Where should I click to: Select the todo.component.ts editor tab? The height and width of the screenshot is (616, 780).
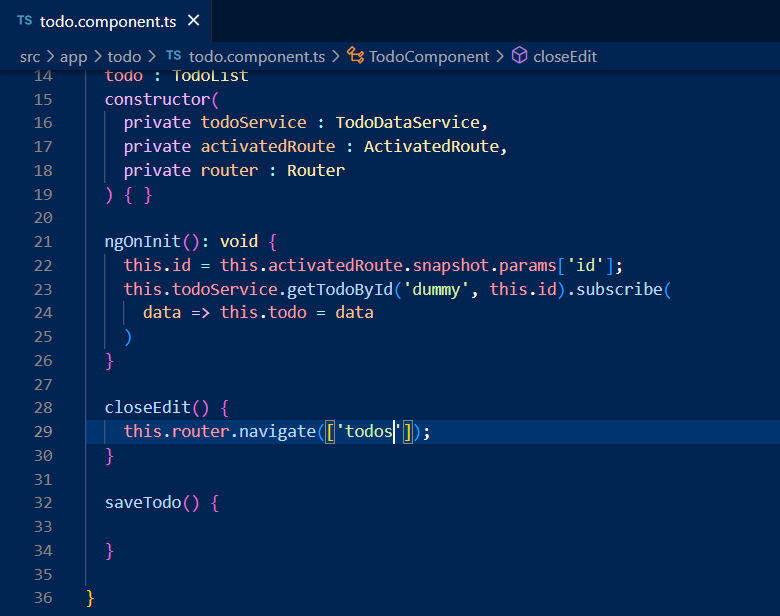pyautogui.click(x=105, y=21)
